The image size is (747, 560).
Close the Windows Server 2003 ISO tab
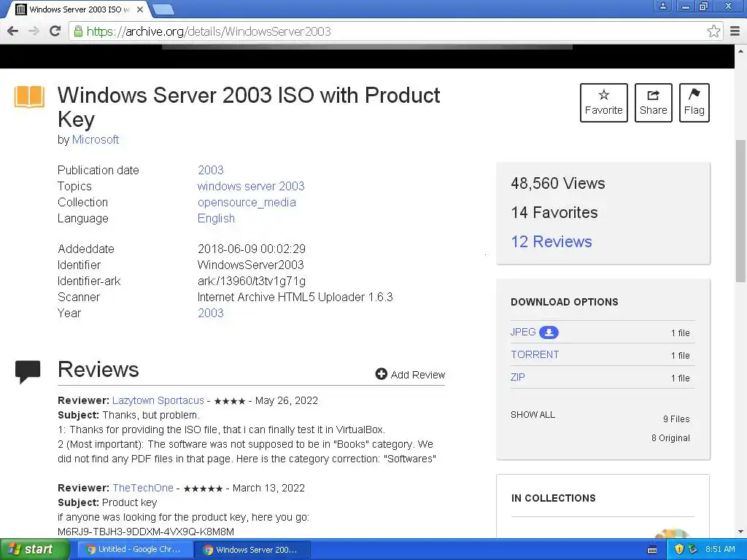140,9
